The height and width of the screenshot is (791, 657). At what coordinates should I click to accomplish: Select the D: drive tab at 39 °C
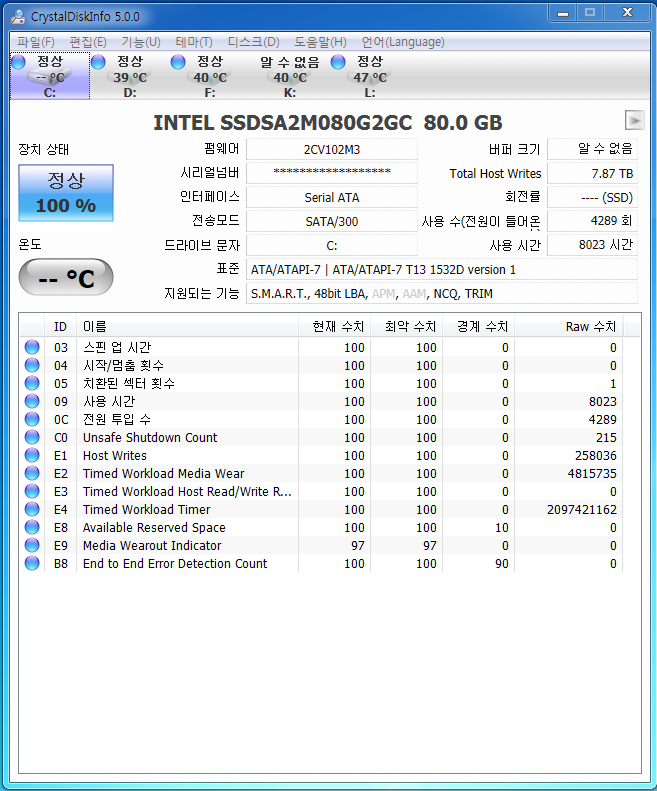pyautogui.click(x=130, y=76)
